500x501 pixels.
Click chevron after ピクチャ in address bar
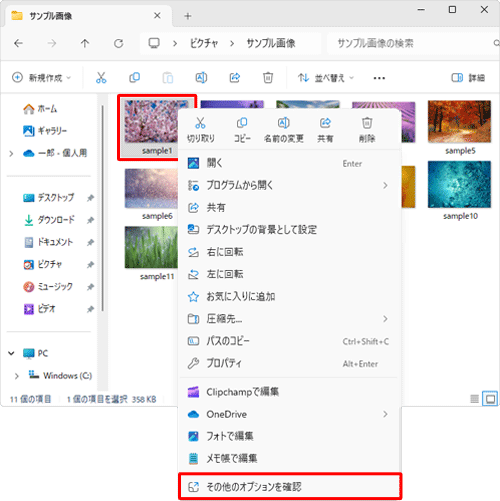click(x=232, y=43)
